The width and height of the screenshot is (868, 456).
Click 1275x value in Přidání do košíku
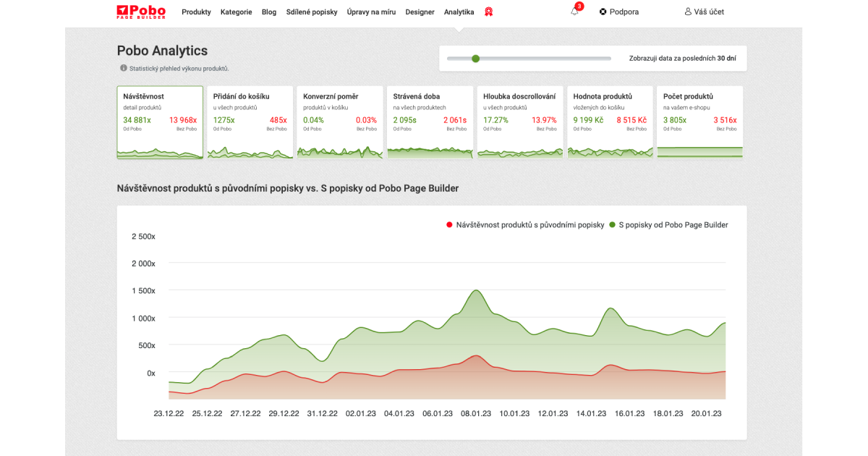coord(224,120)
